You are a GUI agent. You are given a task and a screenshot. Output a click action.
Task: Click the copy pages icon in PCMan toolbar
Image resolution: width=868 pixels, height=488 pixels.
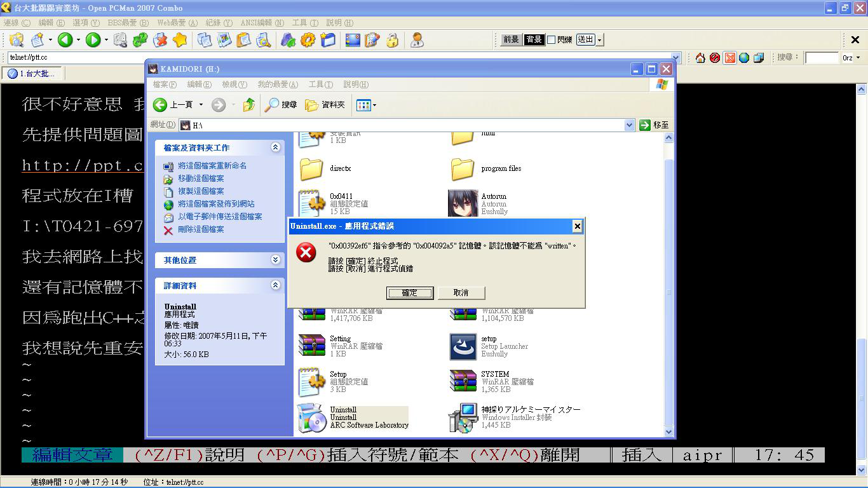coord(204,40)
